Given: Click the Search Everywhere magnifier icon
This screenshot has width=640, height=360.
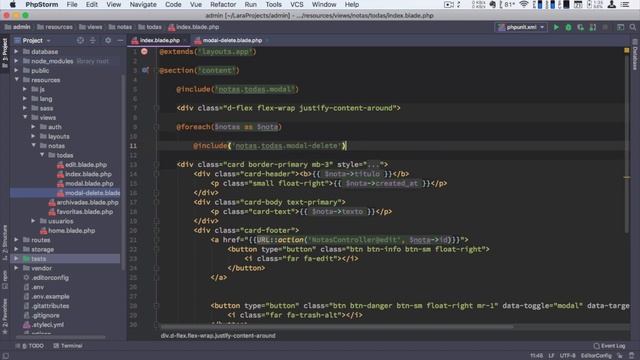Looking at the screenshot, I should [633, 27].
